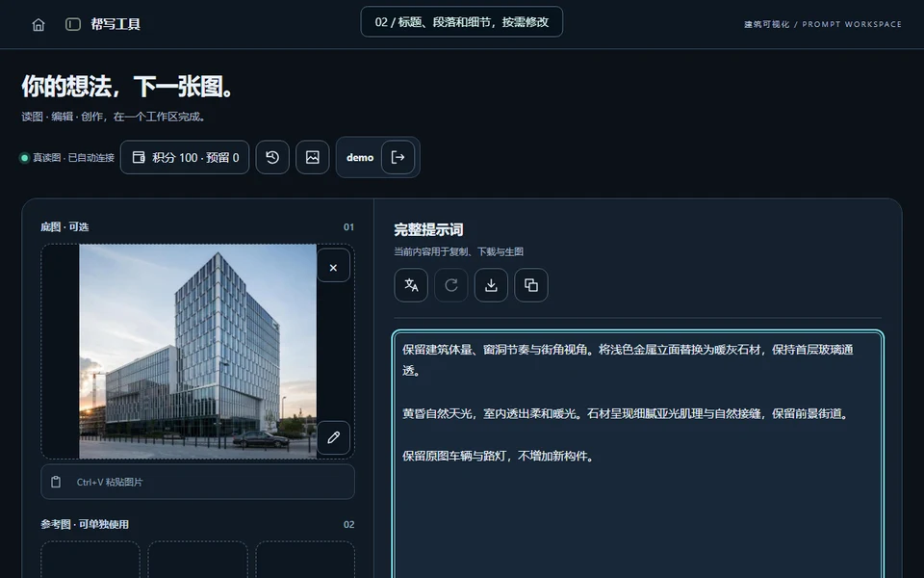
Task: Click the 帮写工具 title
Action: [115, 24]
